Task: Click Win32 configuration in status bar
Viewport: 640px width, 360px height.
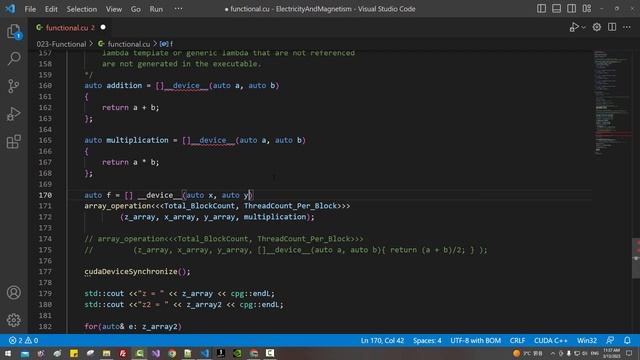Action: tap(587, 340)
